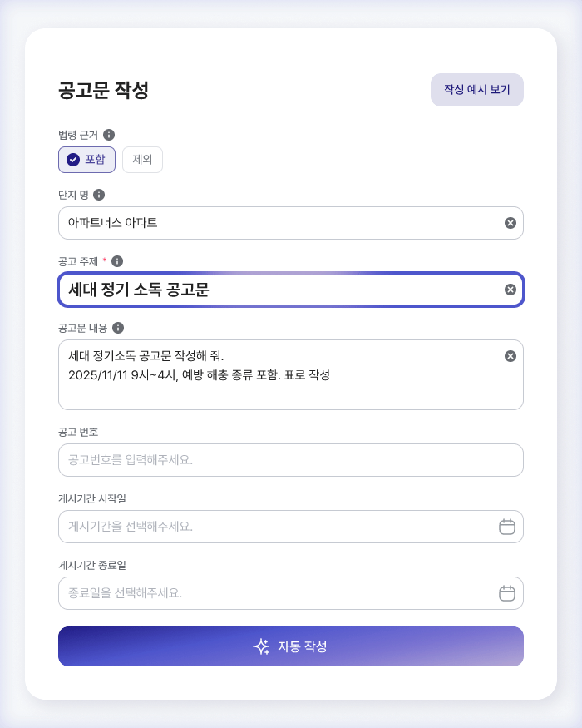Image resolution: width=582 pixels, height=728 pixels.
Task: Select the 포함 option under 법령 근거
Action: 86,160
